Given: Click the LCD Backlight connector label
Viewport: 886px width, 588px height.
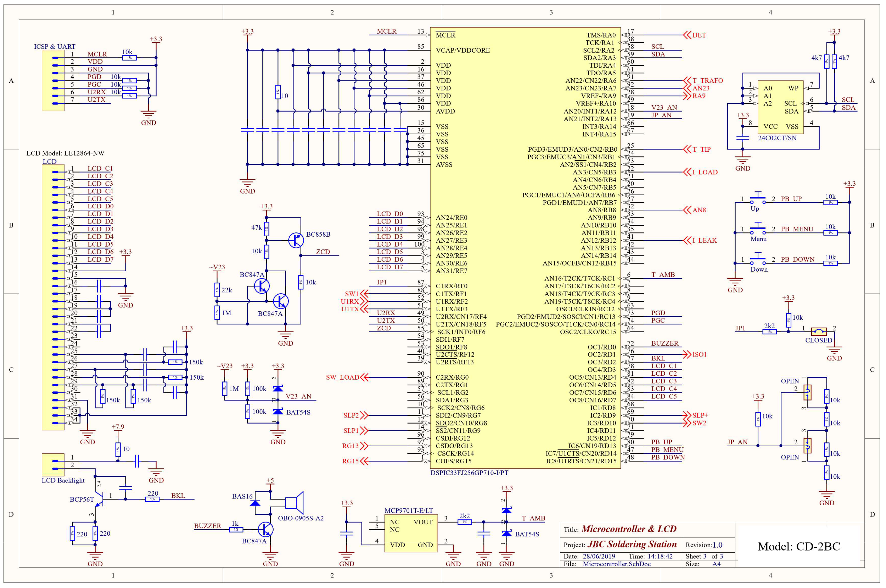Looking at the screenshot, I should [63, 480].
